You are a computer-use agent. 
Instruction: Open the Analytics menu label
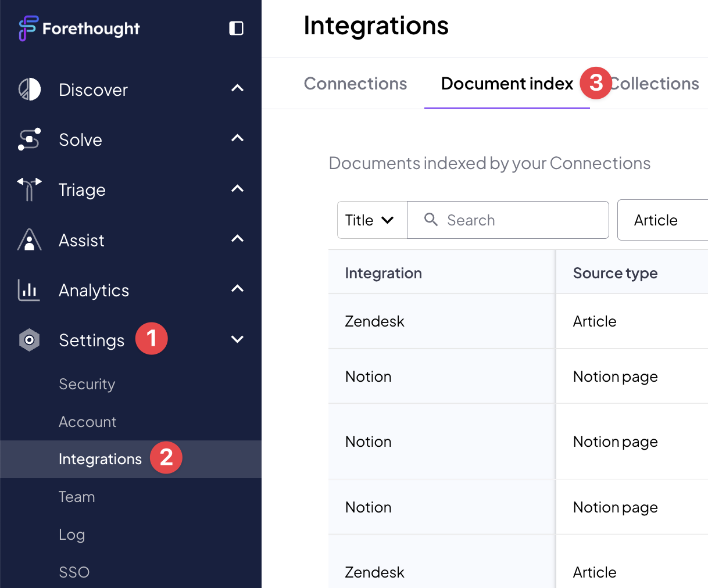coord(94,291)
